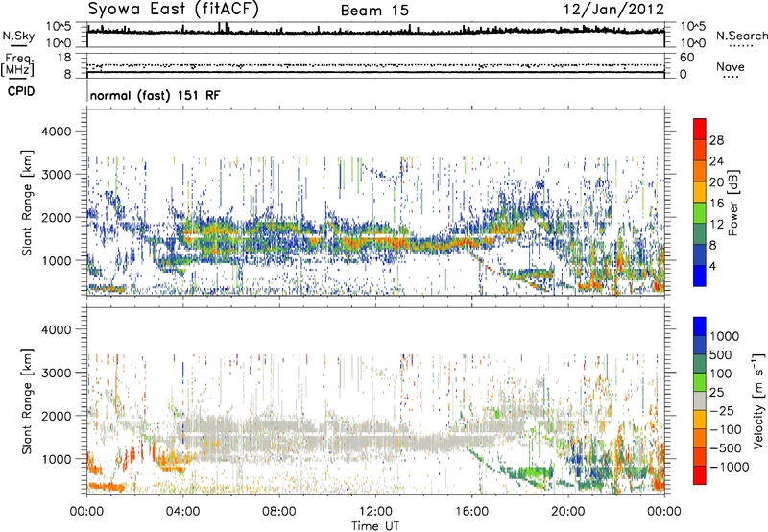Click the dotted Nave trace in frequency strip
The height and width of the screenshot is (532, 768).
[375, 65]
